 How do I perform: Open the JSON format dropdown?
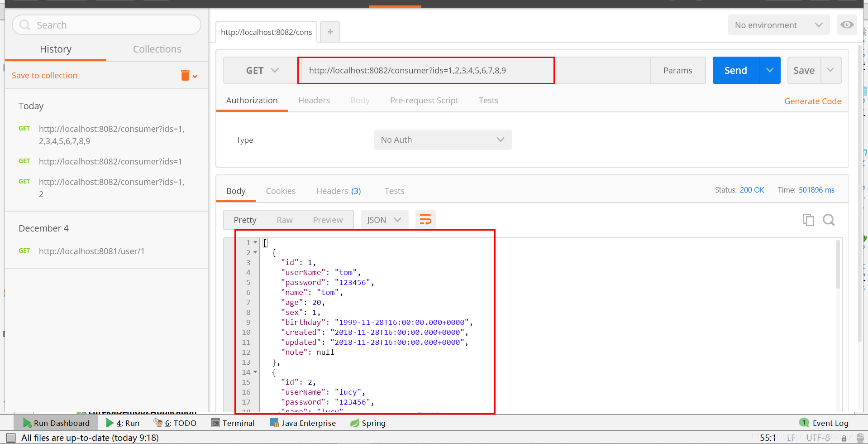click(x=384, y=220)
